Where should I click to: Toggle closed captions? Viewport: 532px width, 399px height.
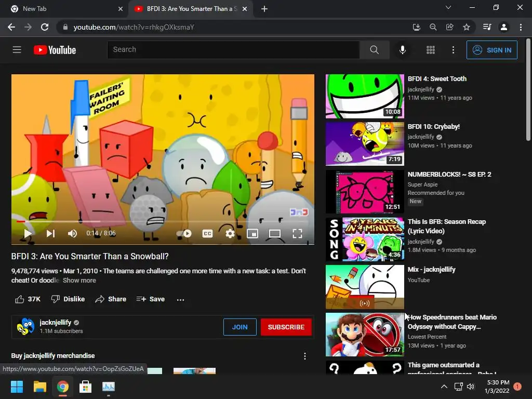tap(207, 233)
